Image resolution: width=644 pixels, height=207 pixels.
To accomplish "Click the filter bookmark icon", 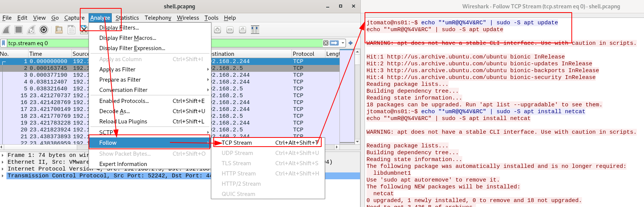I will pyautogui.click(x=4, y=43).
